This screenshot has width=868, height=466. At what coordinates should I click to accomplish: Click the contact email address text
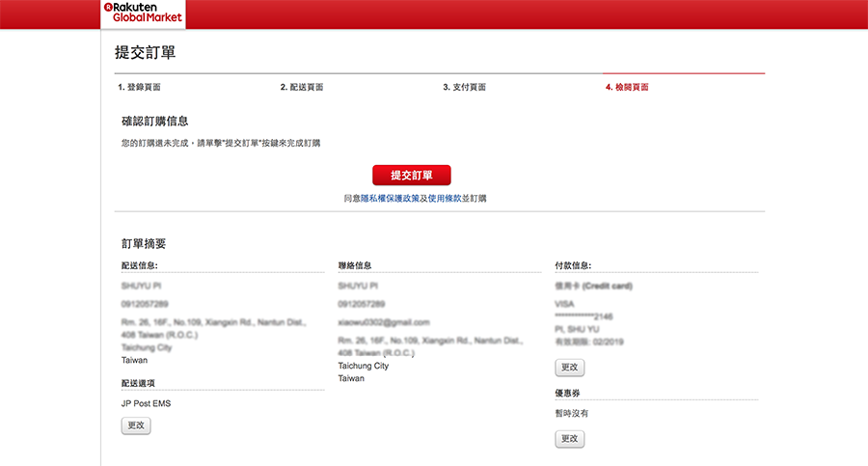(384, 322)
